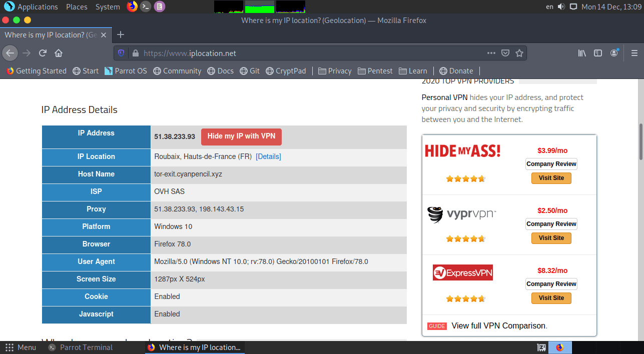Go forward one page in Firefox
The height and width of the screenshot is (354, 644).
(x=27, y=53)
